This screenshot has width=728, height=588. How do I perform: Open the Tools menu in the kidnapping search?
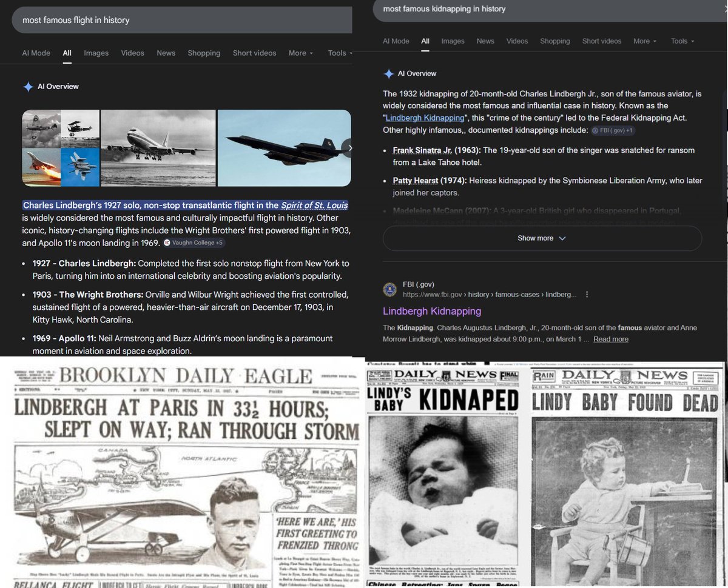[682, 41]
